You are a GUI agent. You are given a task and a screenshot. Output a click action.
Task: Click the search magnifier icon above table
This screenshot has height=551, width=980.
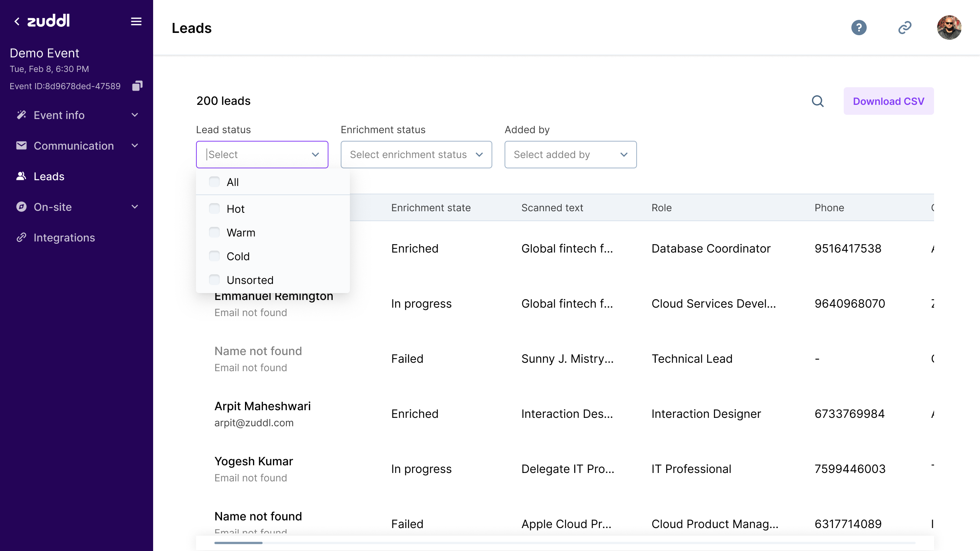coord(818,101)
